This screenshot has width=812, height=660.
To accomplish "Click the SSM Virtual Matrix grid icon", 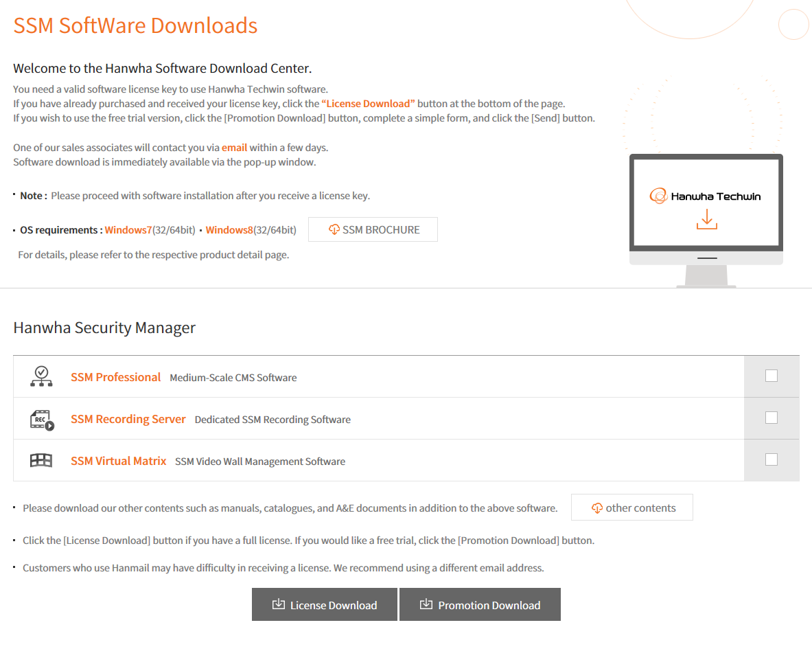I will point(41,461).
